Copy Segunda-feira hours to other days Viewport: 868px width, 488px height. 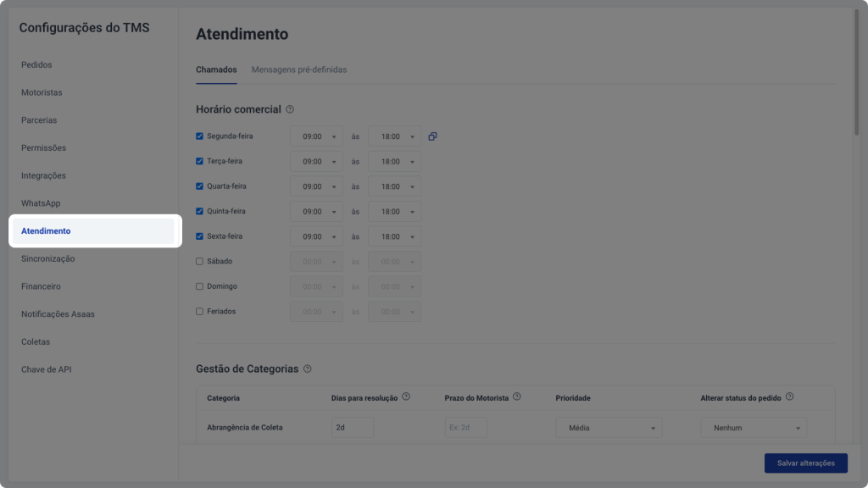pos(432,136)
